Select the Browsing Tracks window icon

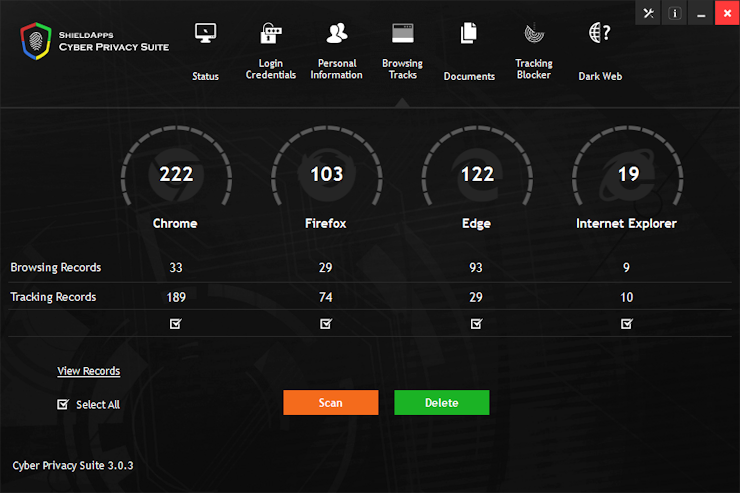(x=403, y=33)
